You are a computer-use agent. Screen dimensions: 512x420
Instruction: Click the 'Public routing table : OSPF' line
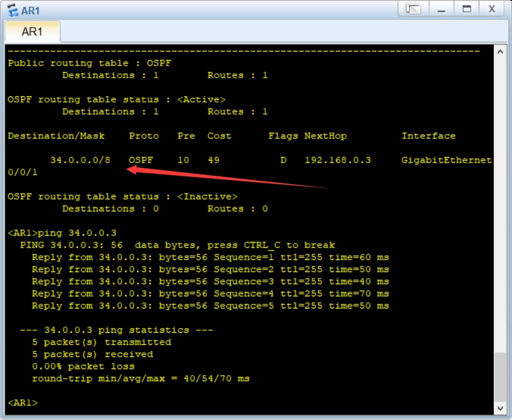(x=90, y=63)
